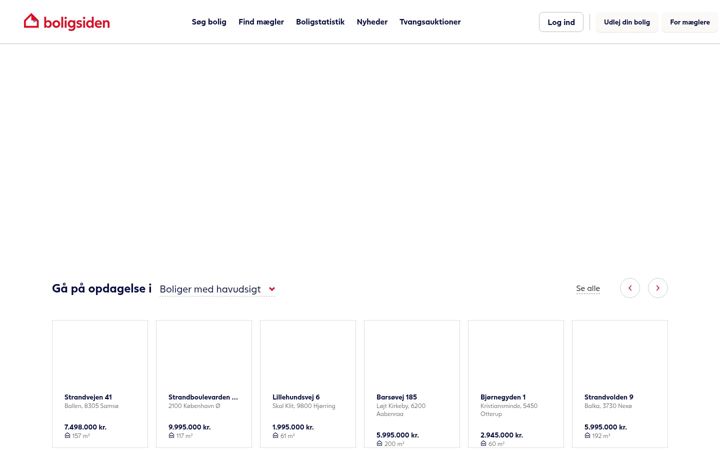Click the house icon beside 61 m²
Screen dimensions: 720x450
pos(276,435)
